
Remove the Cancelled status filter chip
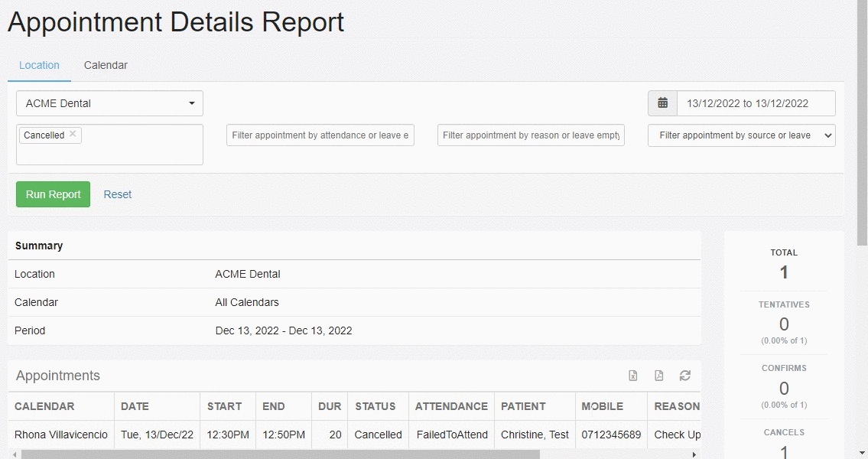point(72,135)
